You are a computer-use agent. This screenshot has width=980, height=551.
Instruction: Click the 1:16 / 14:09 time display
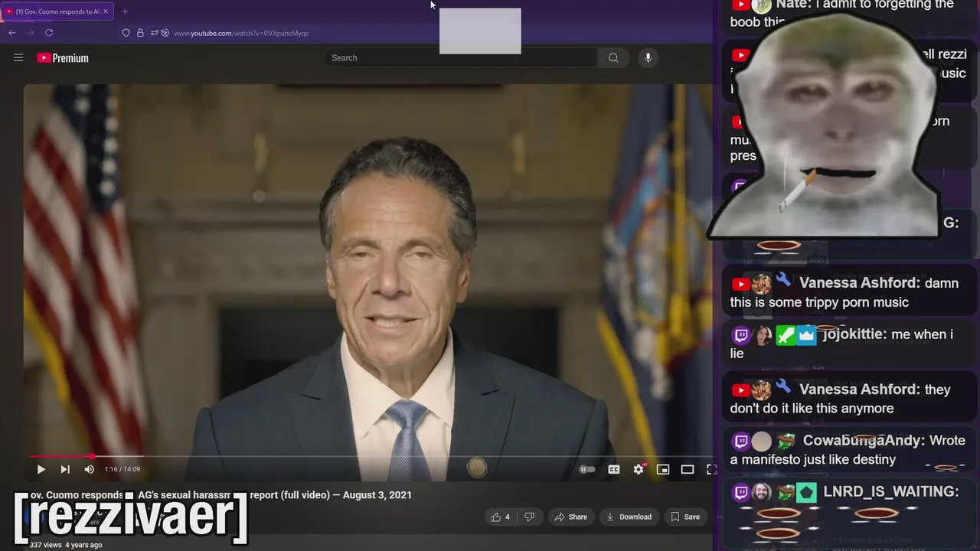[122, 469]
